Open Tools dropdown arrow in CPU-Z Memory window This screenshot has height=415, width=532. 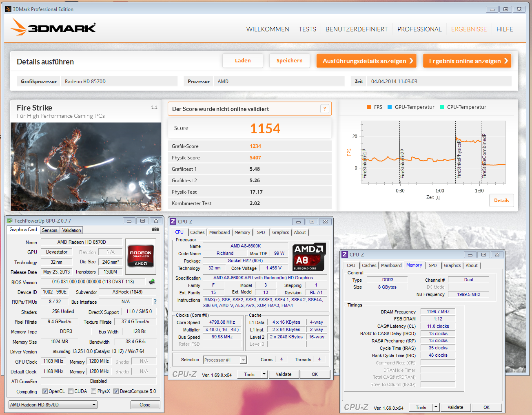(x=436, y=407)
